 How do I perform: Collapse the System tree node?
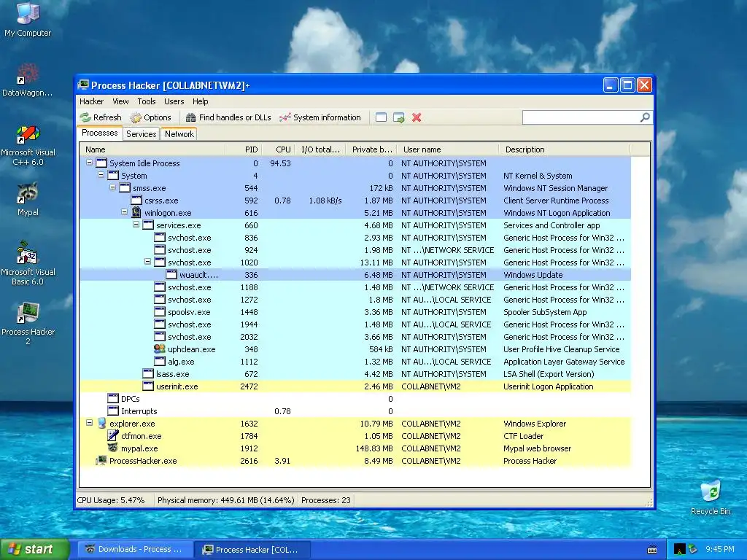[x=101, y=175]
